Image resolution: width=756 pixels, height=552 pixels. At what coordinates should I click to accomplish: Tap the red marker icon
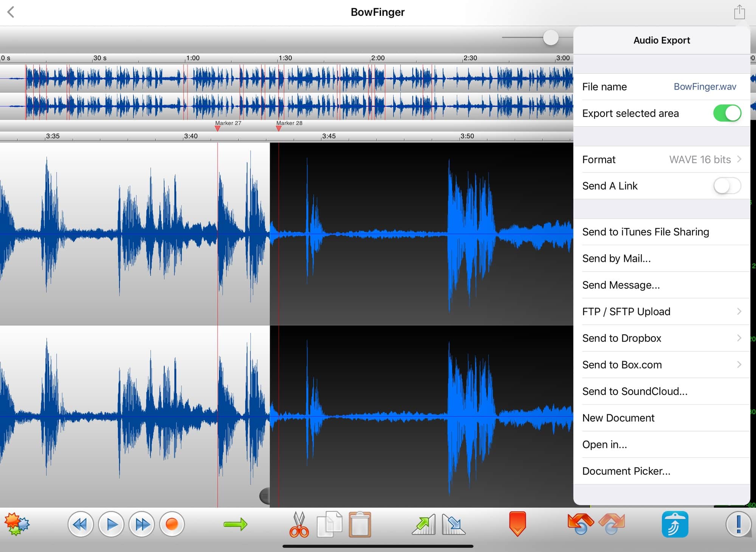(517, 524)
